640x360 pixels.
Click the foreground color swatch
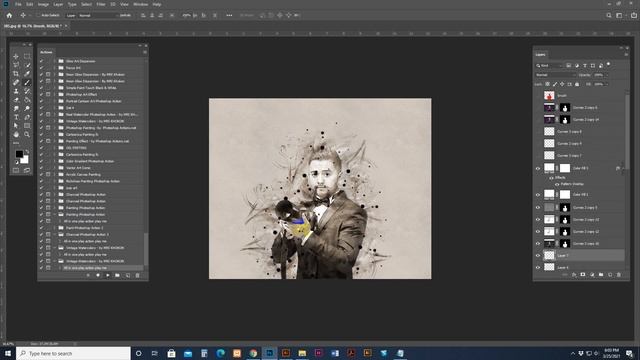pyautogui.click(x=18, y=154)
